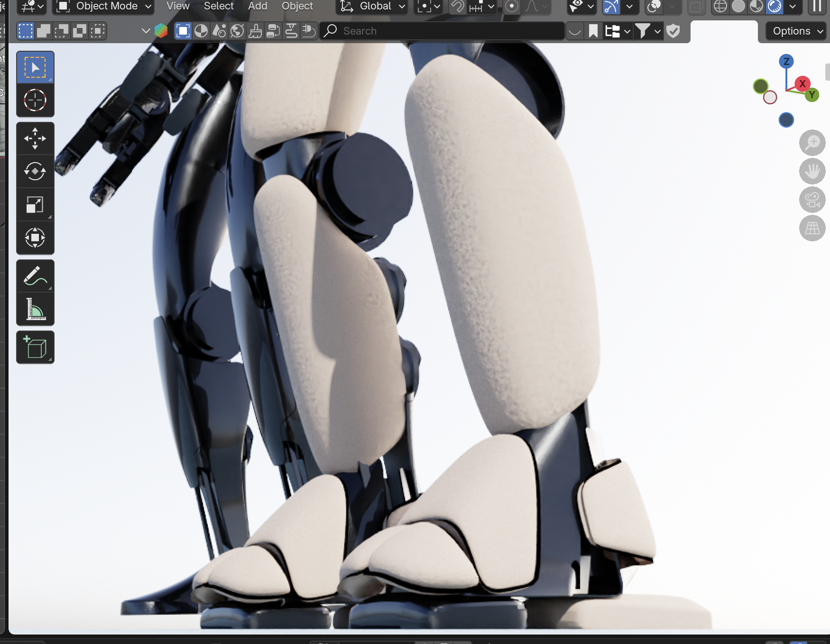
Task: Open the Add menu
Action: point(258,7)
